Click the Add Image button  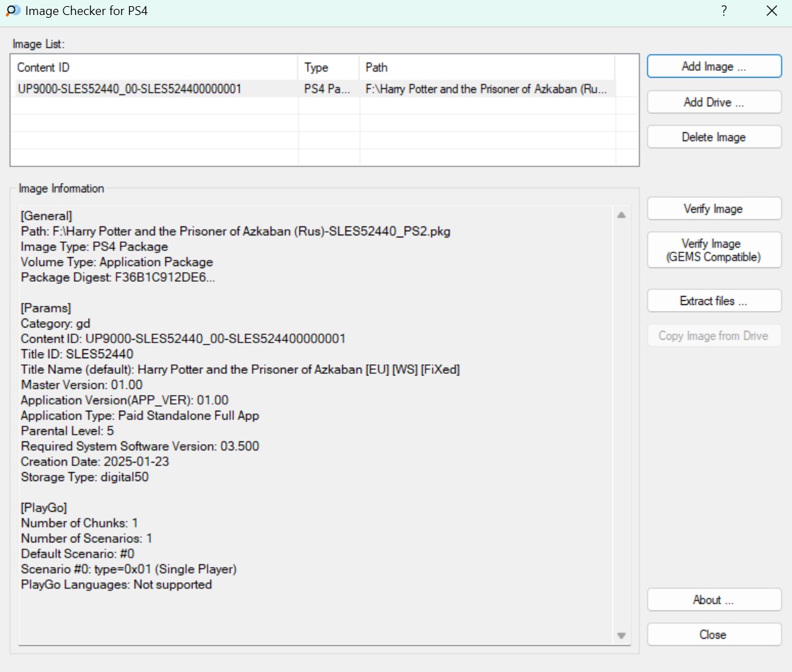[714, 67]
